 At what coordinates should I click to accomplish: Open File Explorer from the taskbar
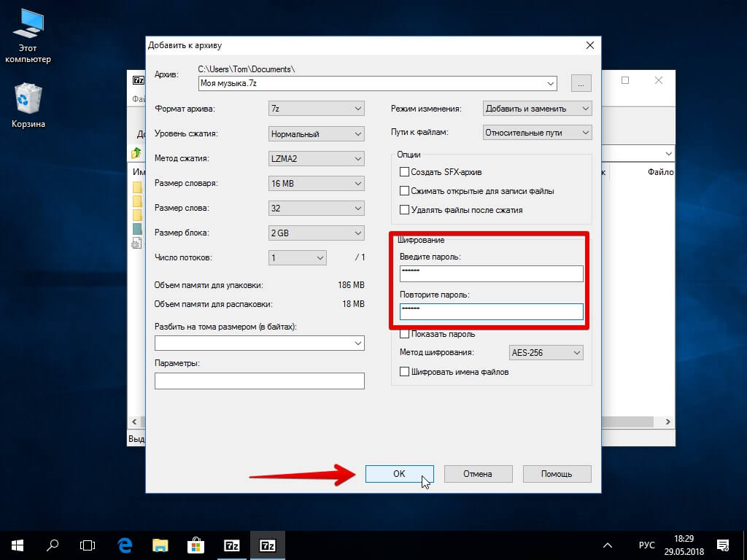[160, 545]
